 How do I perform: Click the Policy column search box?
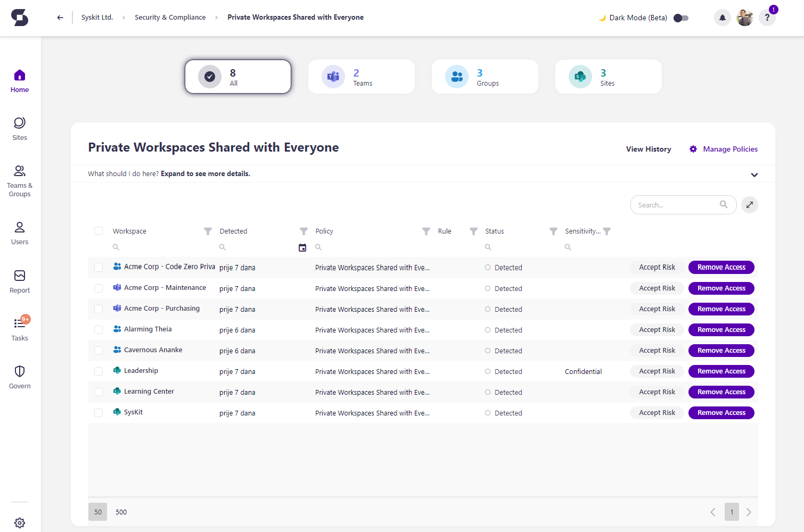click(373, 247)
